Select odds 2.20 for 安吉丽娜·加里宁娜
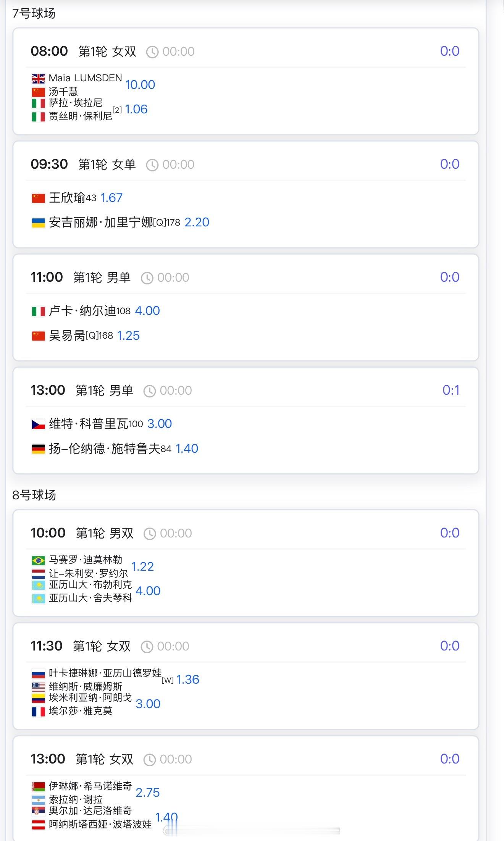Screen dimensions: 504x841 197,222
